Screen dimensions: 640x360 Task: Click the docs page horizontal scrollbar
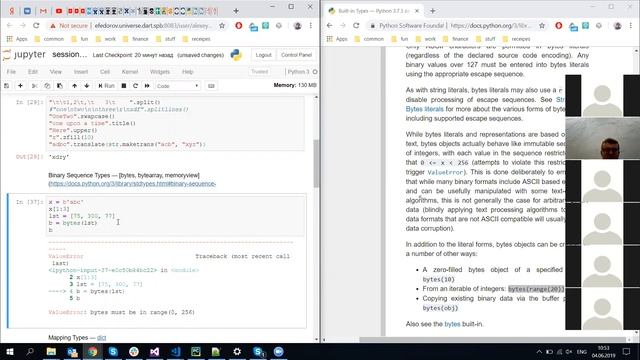pyautogui.click(x=492, y=340)
